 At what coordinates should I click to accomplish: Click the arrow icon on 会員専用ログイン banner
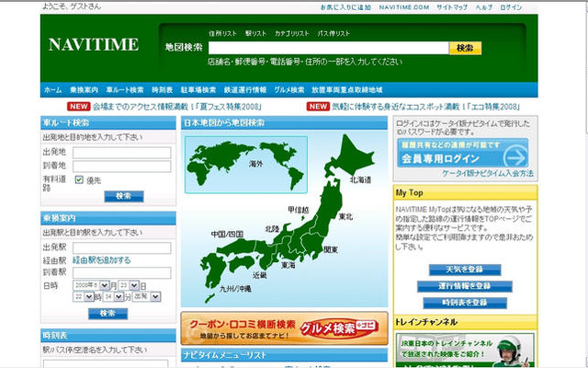click(515, 157)
